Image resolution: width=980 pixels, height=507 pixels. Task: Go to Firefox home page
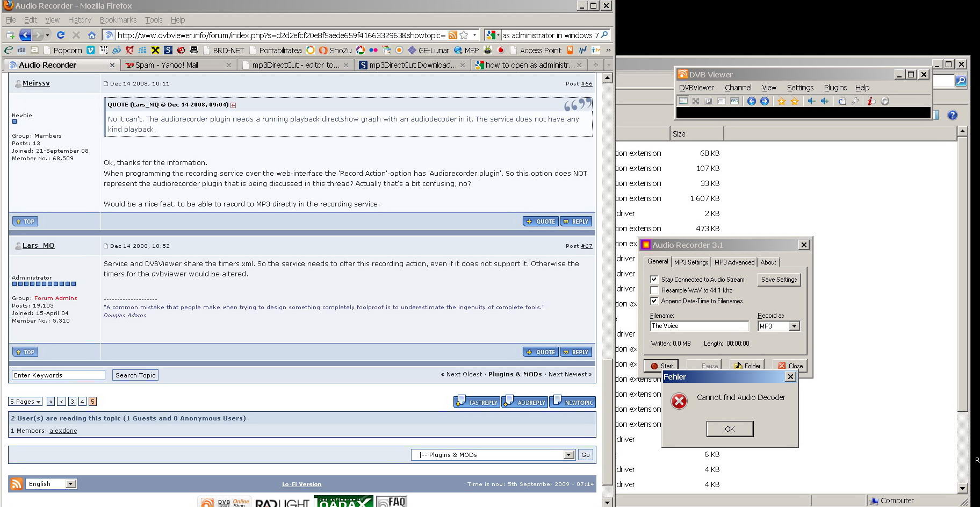click(92, 35)
